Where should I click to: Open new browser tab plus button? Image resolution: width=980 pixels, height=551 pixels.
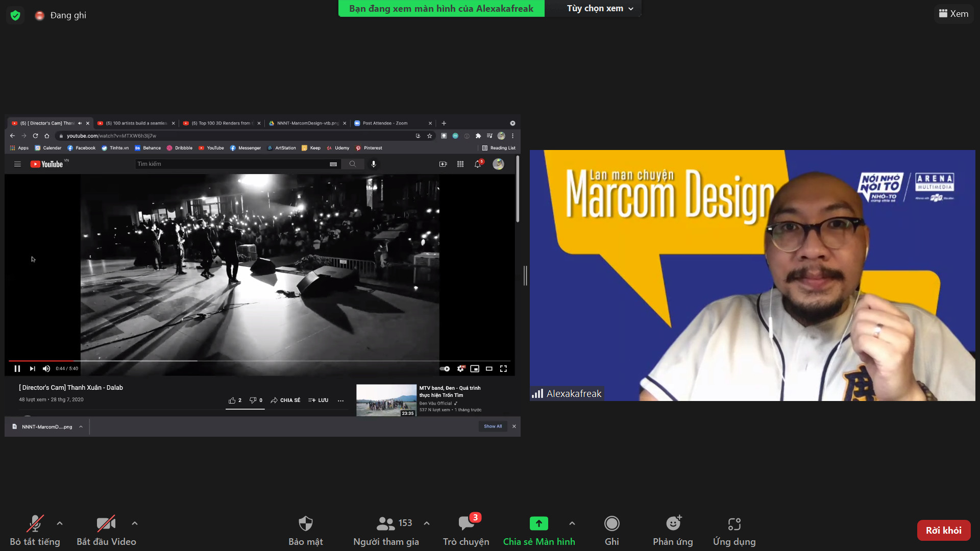coord(444,123)
